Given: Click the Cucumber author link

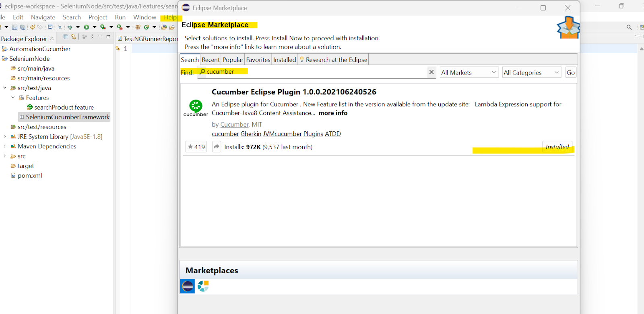Looking at the screenshot, I should point(235,125).
